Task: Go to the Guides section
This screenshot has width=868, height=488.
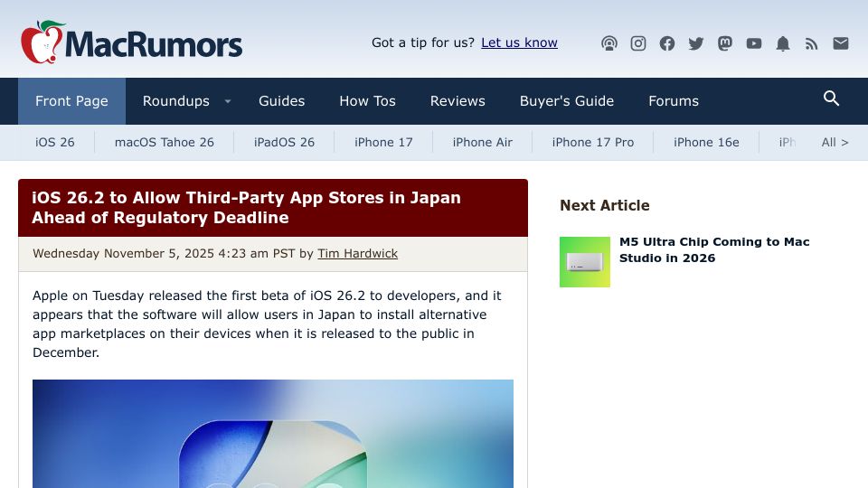Action: [x=282, y=100]
